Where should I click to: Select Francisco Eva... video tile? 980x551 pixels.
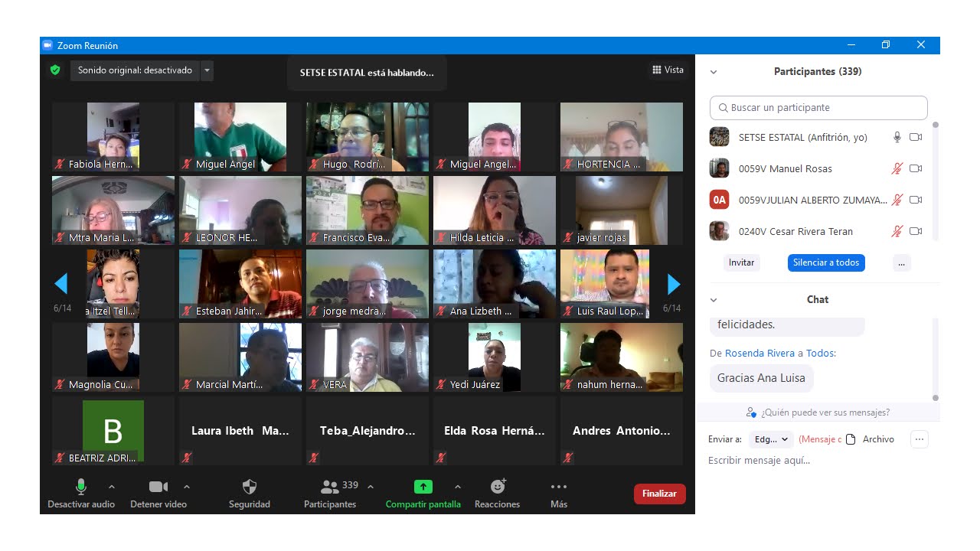[367, 210]
